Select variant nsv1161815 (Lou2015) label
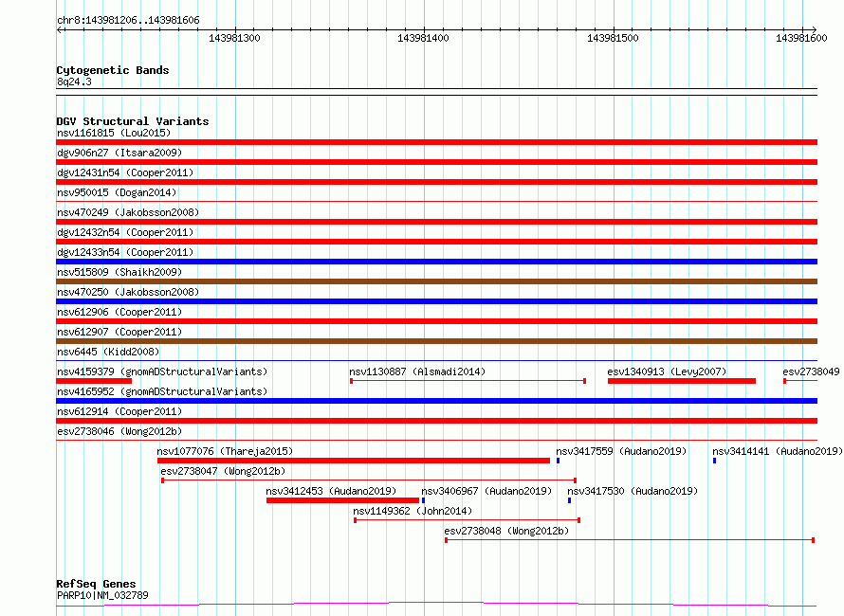The width and height of the screenshot is (844, 616). [114, 133]
